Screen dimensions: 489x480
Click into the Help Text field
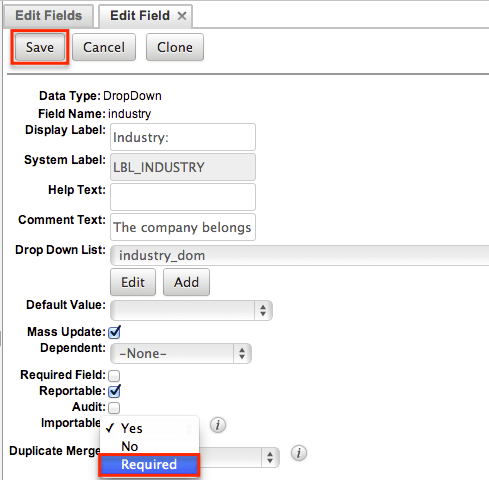[x=183, y=197]
